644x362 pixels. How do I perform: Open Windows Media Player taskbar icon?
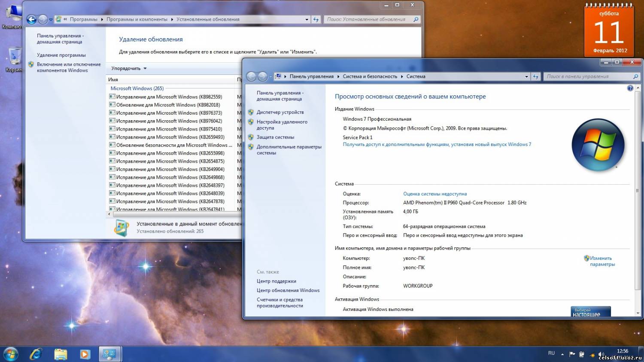[x=85, y=354]
